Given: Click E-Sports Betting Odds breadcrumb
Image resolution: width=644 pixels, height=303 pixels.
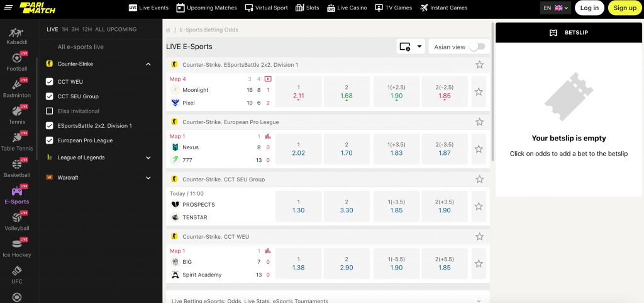Looking at the screenshot, I should point(209,30).
